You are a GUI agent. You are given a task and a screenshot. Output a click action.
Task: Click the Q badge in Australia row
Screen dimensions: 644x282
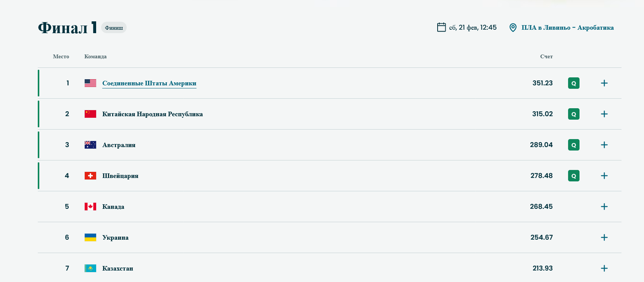point(573,145)
